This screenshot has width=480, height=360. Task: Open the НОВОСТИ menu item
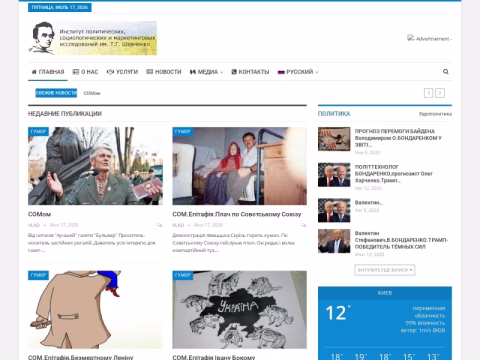(x=164, y=72)
